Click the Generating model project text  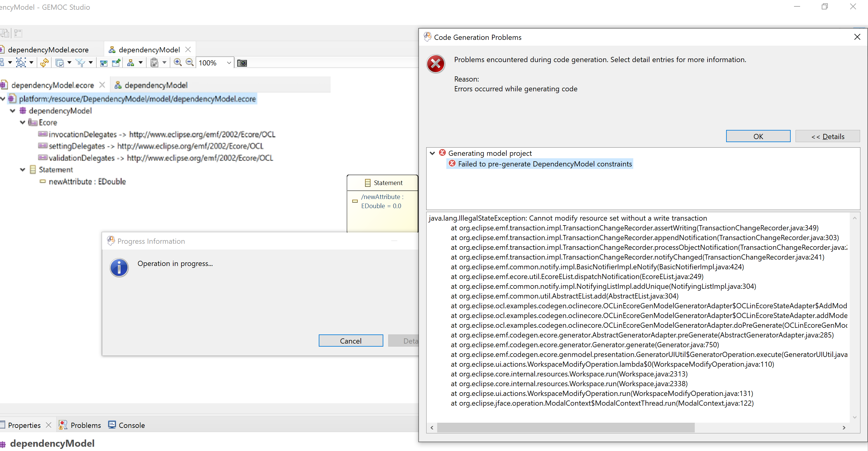coord(490,153)
